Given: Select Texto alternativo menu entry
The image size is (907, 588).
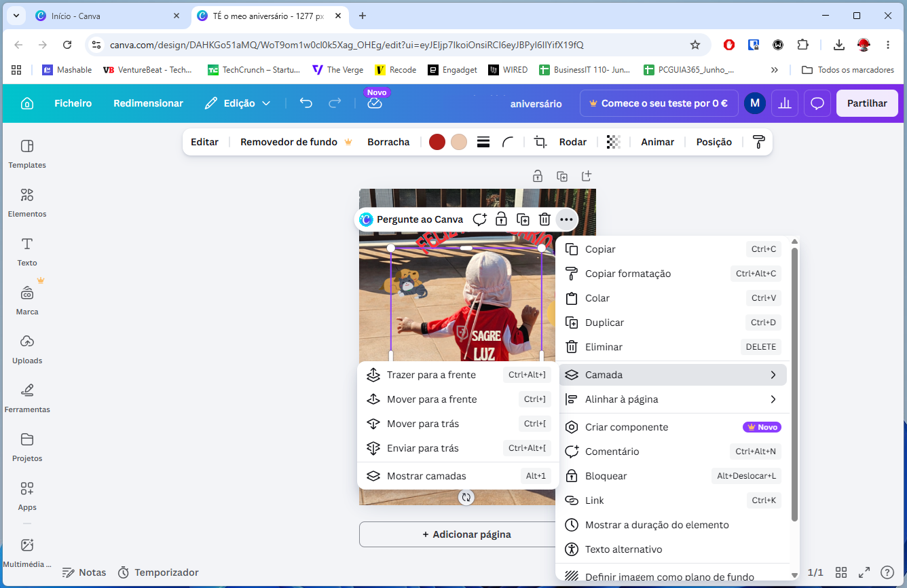Looking at the screenshot, I should (673, 549).
